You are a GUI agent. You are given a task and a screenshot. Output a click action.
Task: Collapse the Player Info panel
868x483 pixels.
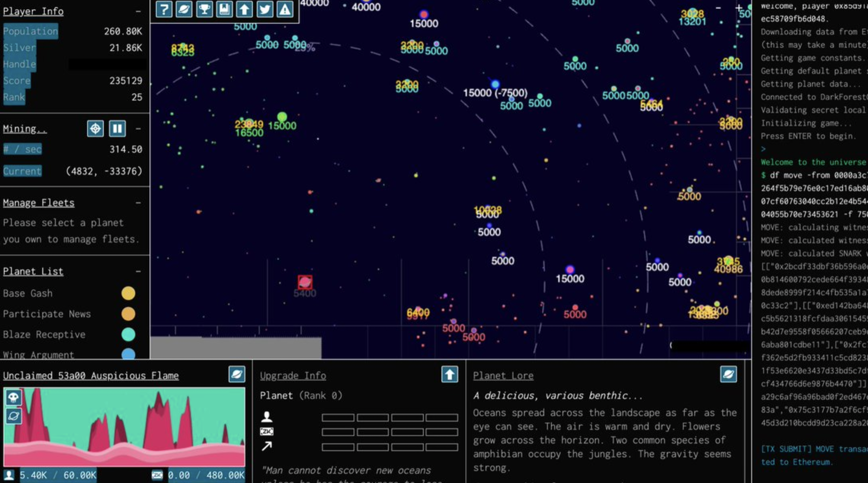[x=138, y=12]
